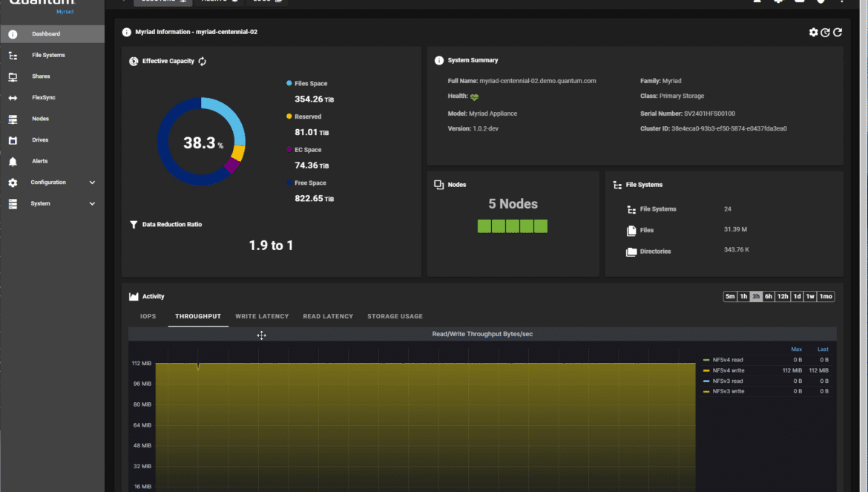
Task: Click the Directories count "343.76 K"
Action: pyautogui.click(x=737, y=250)
